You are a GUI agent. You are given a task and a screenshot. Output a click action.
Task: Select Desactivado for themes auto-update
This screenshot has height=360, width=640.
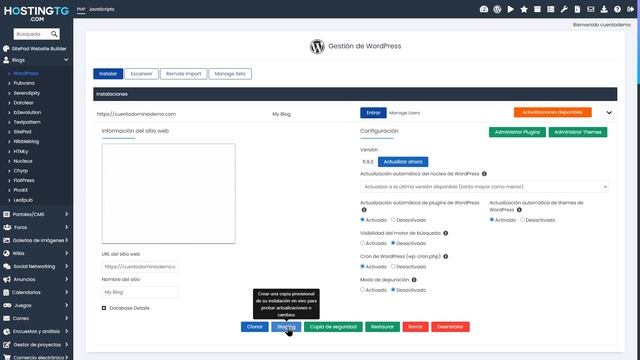point(522,220)
